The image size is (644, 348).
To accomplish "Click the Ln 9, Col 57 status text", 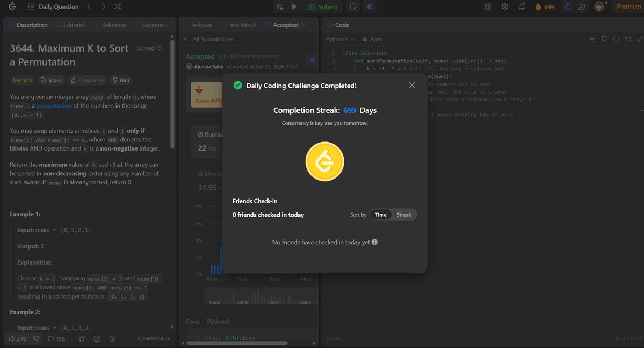I will (x=628, y=338).
